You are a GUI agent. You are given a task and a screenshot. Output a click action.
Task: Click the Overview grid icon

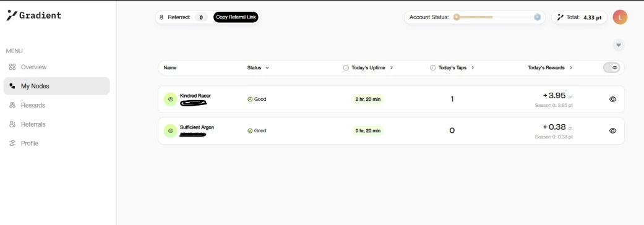pos(12,67)
